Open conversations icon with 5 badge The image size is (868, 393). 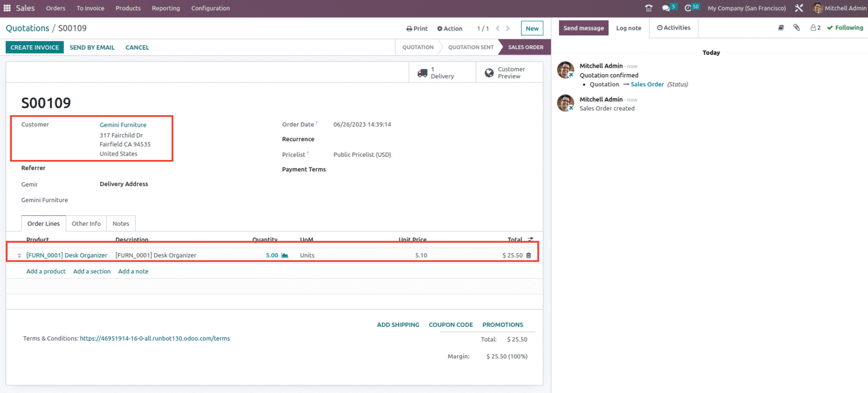(x=669, y=7)
